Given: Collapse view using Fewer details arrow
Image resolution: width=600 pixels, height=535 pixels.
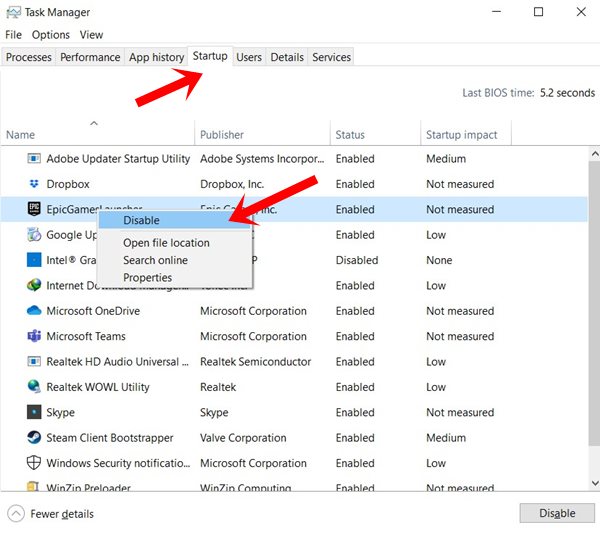Looking at the screenshot, I should 16,514.
